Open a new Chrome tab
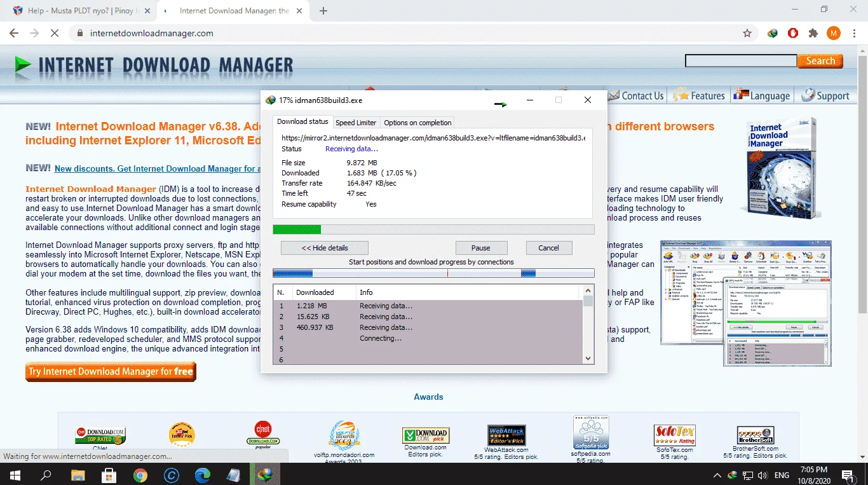 pos(323,11)
